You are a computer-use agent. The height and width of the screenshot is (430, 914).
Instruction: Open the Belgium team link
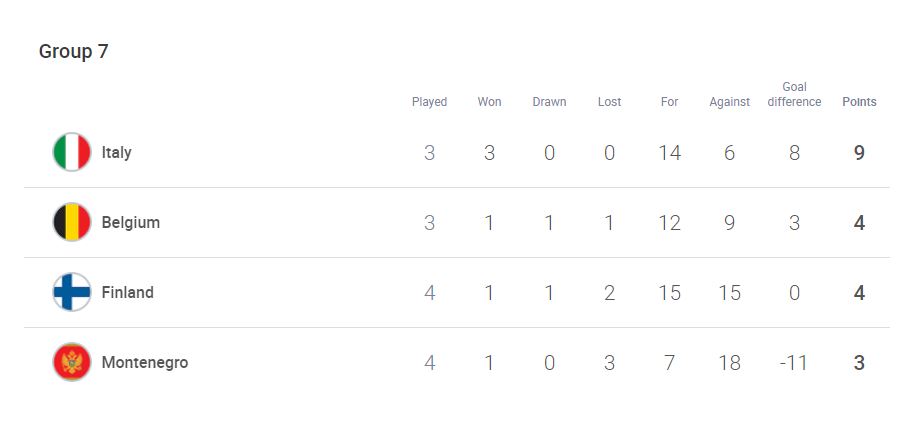pyautogui.click(x=131, y=223)
